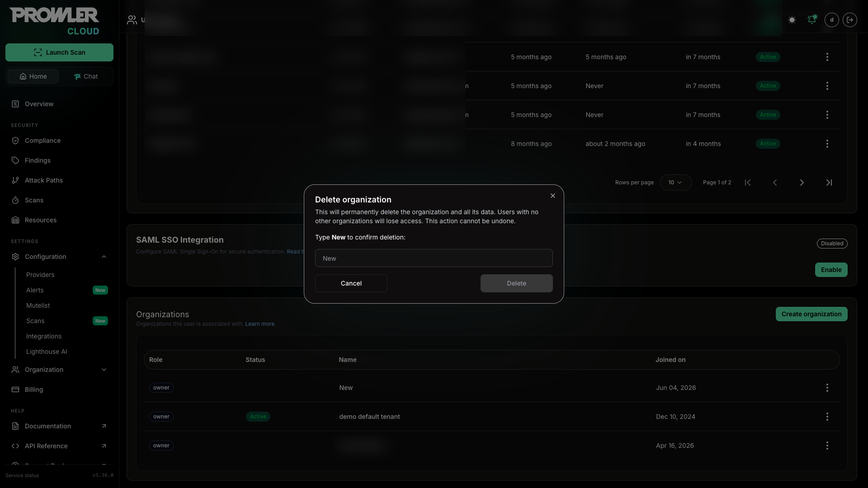868x488 pixels.
Task: Open Integrations configuration
Action: pos(44,336)
